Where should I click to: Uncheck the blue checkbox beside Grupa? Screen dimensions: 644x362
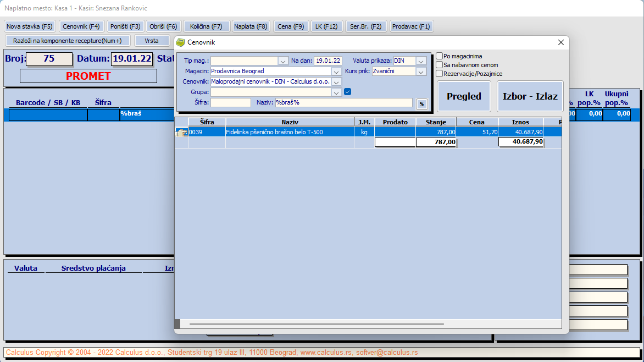(x=347, y=92)
